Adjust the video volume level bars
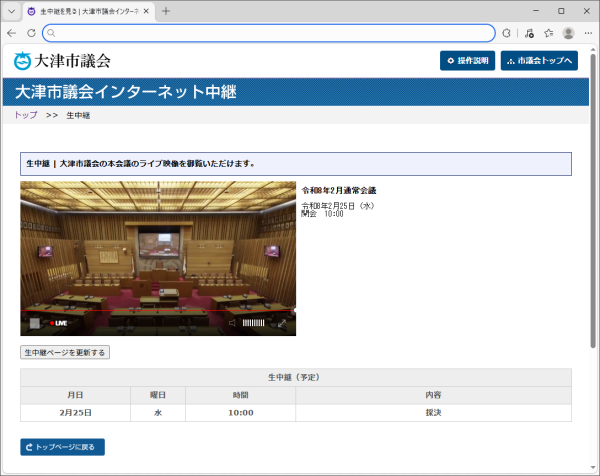The height and width of the screenshot is (476, 600). 254,323
